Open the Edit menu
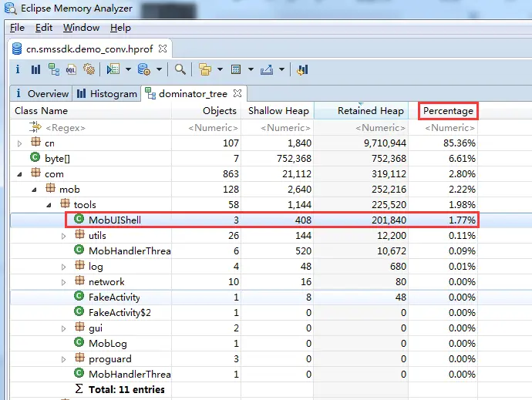The height and width of the screenshot is (400, 532). 44,28
